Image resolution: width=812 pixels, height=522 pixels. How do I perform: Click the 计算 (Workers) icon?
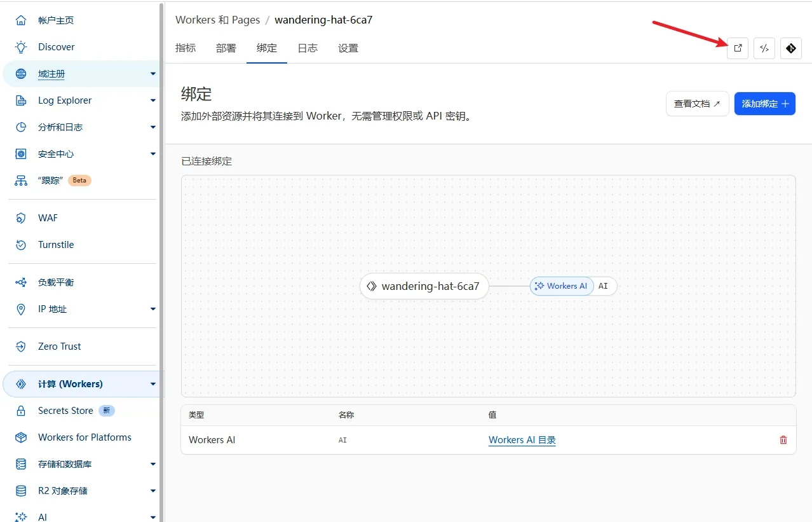pos(21,384)
